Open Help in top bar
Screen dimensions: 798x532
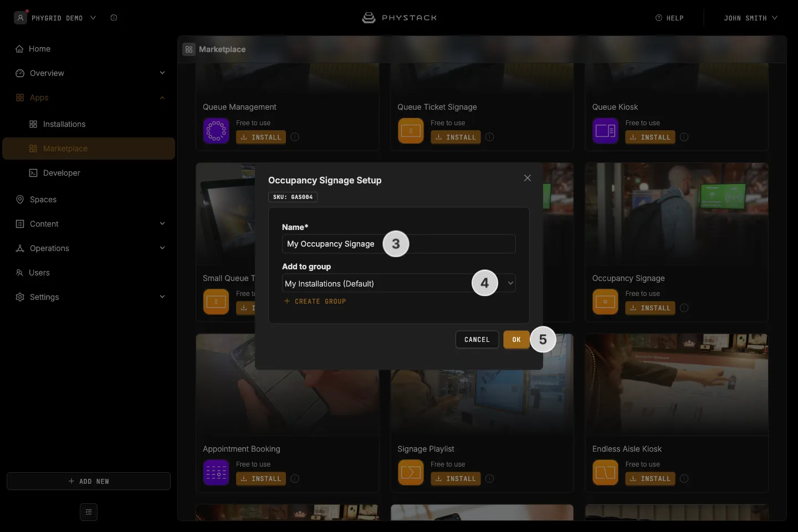[669, 18]
